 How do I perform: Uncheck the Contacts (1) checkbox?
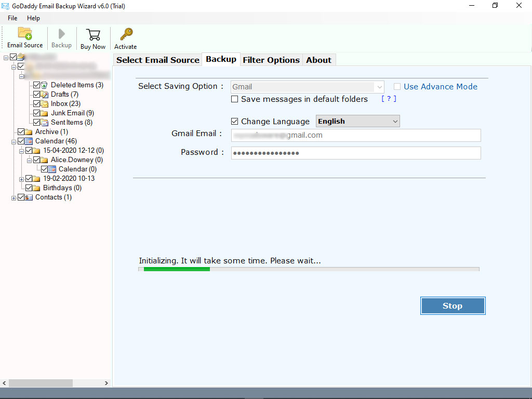(x=21, y=197)
